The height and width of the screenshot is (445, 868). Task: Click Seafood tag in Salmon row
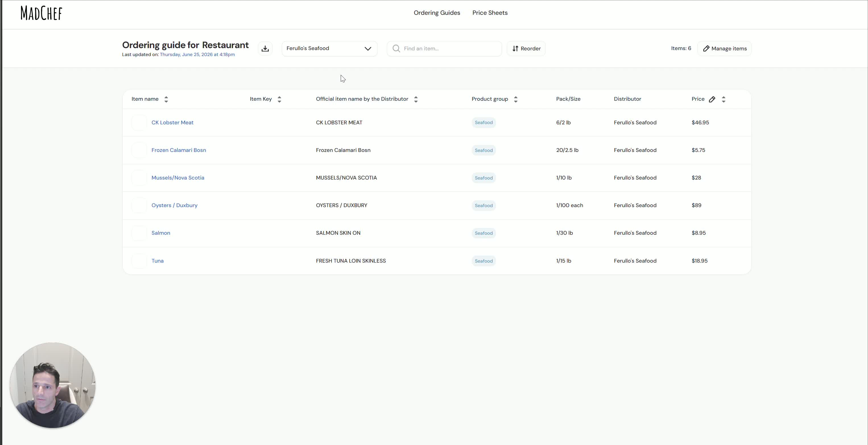(483, 233)
